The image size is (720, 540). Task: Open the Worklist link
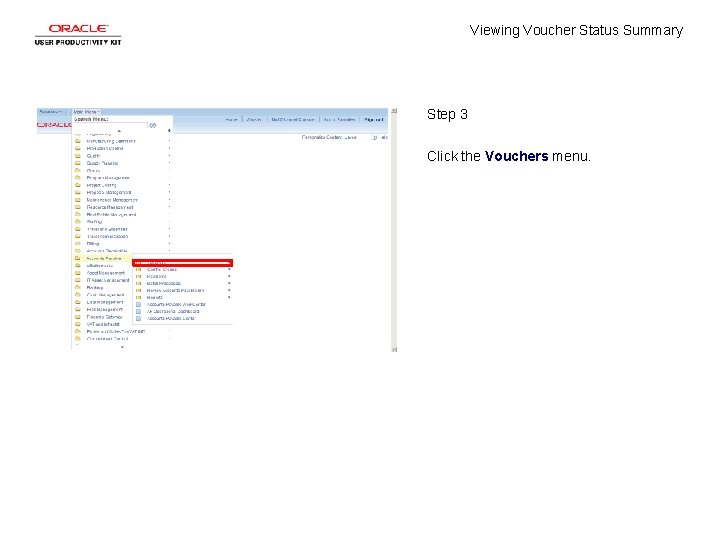[x=254, y=119]
